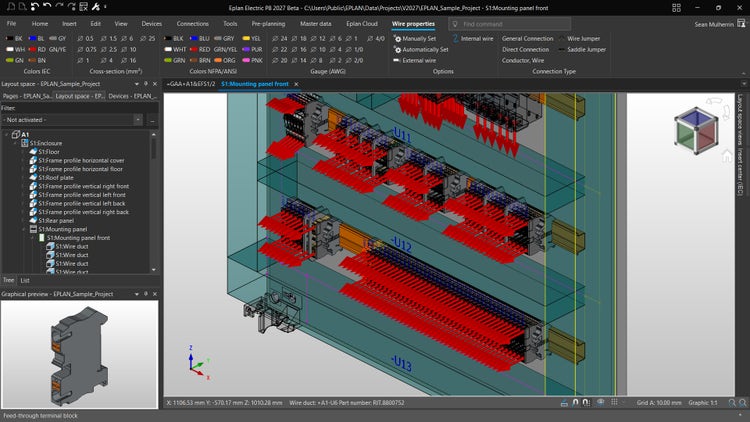Click the grid dots icon in the status bar
Screen dimensions: 750x422
click(x=614, y=402)
